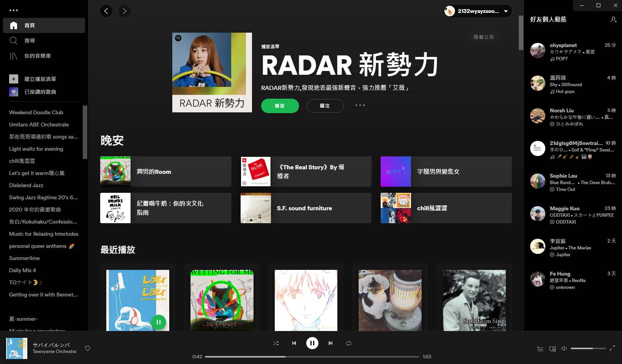The width and height of the screenshot is (622, 364).
Task: Open 《The Real Story》By 報導者 card
Action: pos(306,172)
